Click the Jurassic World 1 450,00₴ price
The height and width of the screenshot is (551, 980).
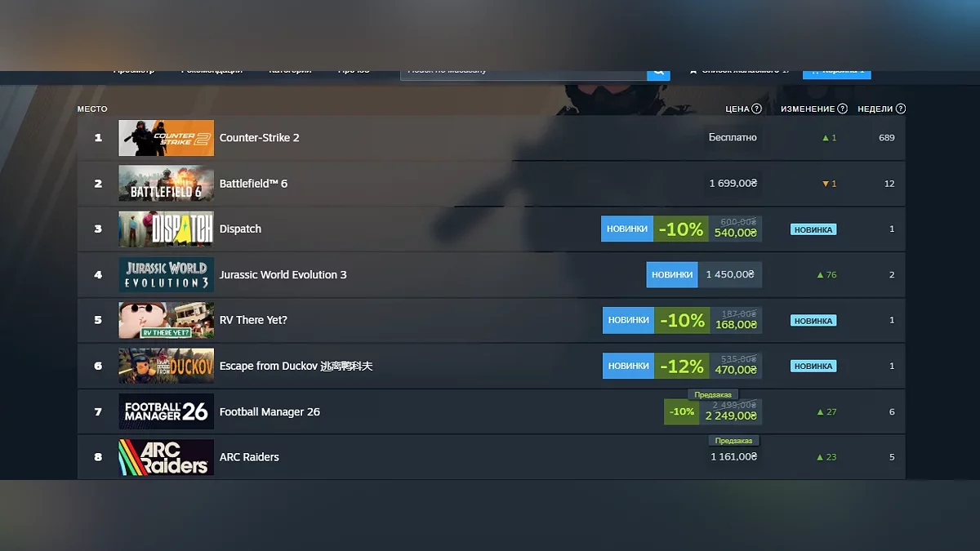point(730,275)
